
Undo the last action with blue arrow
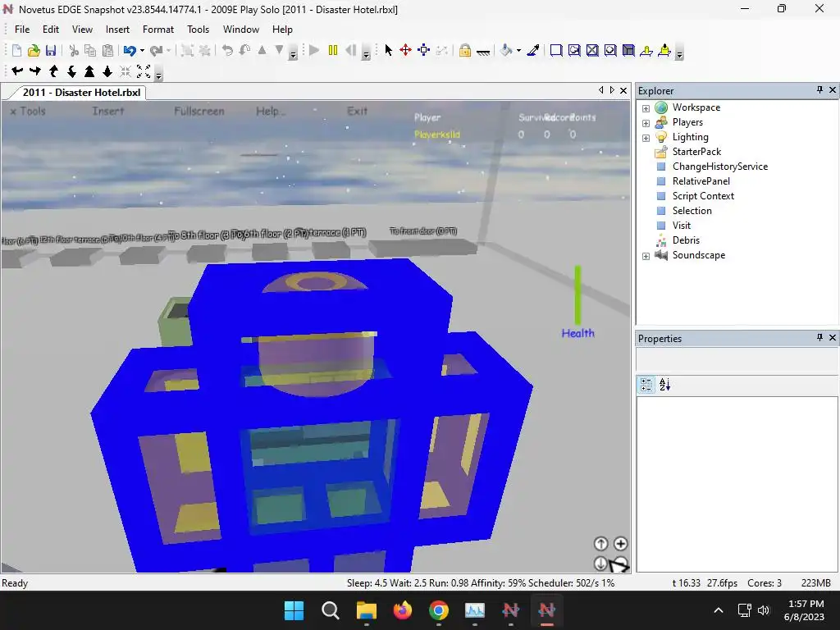130,50
